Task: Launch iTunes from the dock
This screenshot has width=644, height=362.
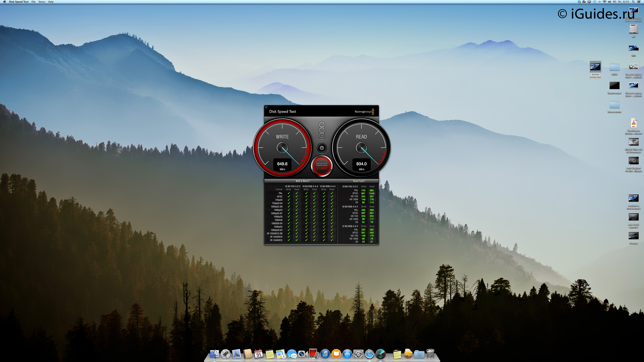Action: point(325,354)
